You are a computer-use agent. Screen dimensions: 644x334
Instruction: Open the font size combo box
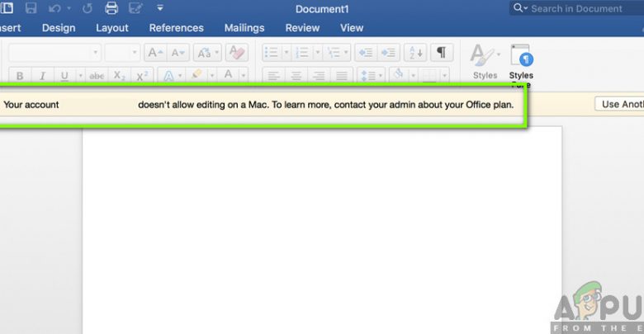[122, 53]
